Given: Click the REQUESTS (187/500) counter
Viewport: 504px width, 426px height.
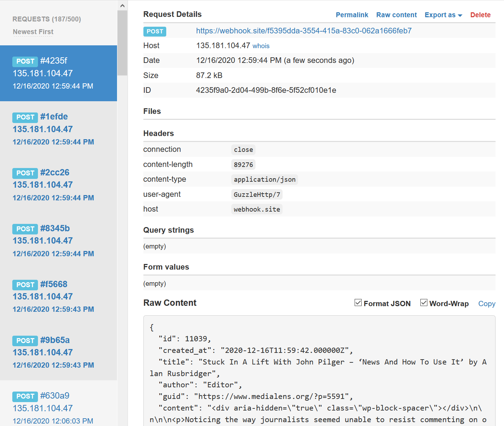Looking at the screenshot, I should tap(47, 19).
